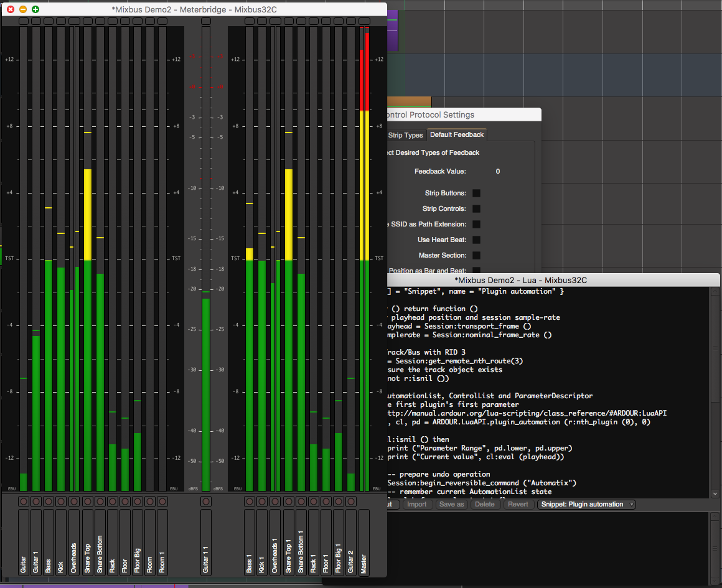The image size is (722, 588).
Task: Enable the Strip Buttons feedback checkbox
Action: click(x=476, y=194)
